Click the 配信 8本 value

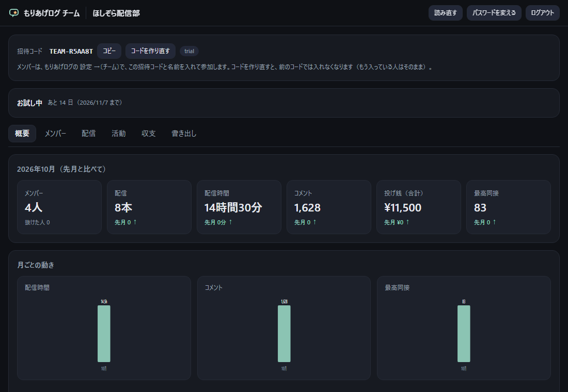(123, 207)
